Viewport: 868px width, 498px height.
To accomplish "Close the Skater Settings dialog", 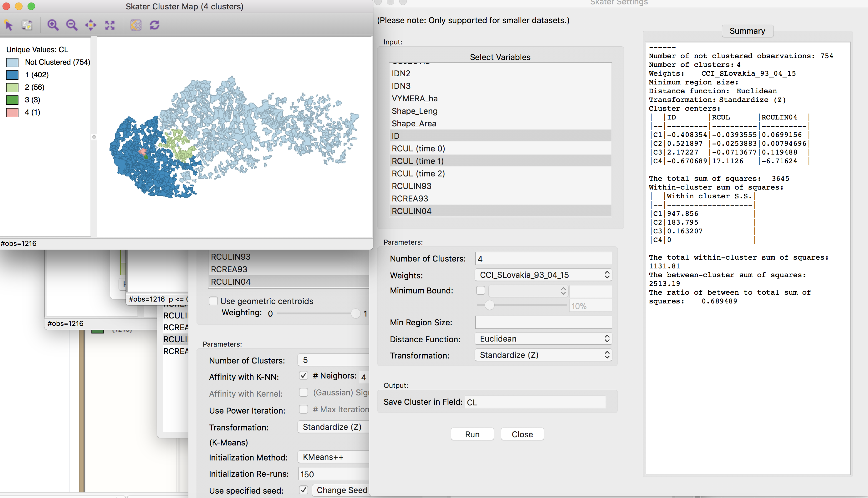I will [522, 434].
